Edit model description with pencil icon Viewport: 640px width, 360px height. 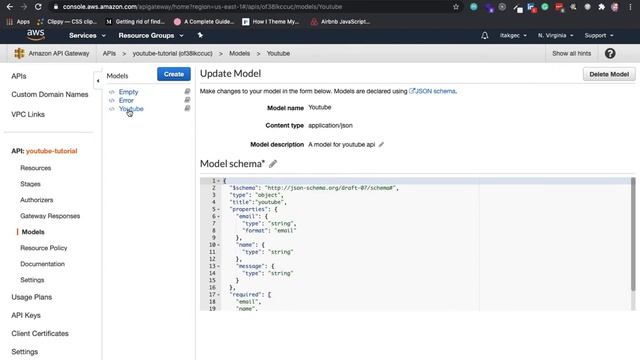pyautogui.click(x=381, y=144)
